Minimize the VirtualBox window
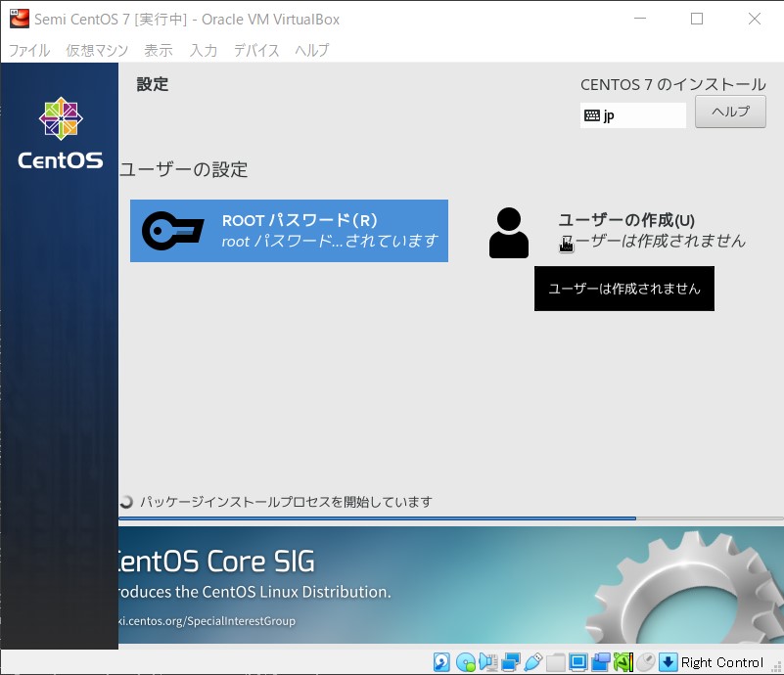 640,19
